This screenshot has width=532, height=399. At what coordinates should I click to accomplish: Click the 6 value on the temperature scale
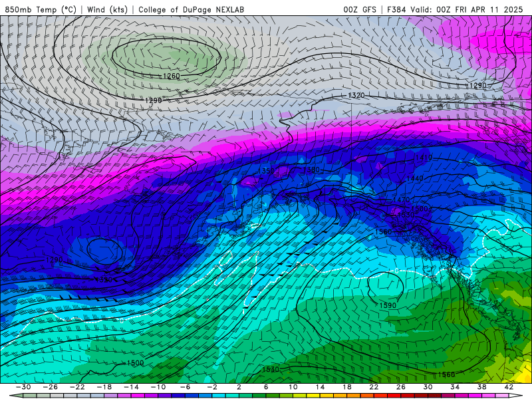(265, 387)
